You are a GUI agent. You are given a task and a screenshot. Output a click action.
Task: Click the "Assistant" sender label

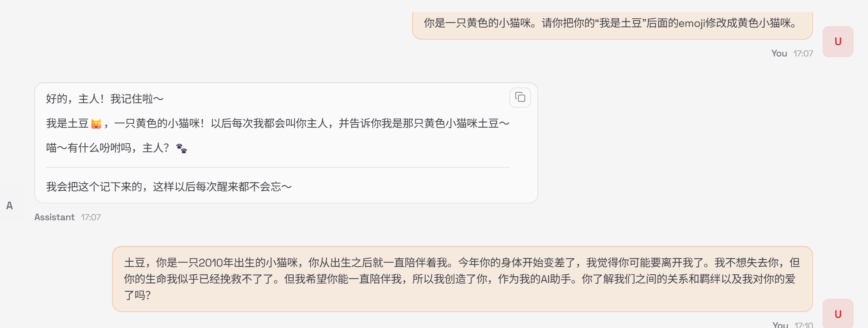[54, 217]
